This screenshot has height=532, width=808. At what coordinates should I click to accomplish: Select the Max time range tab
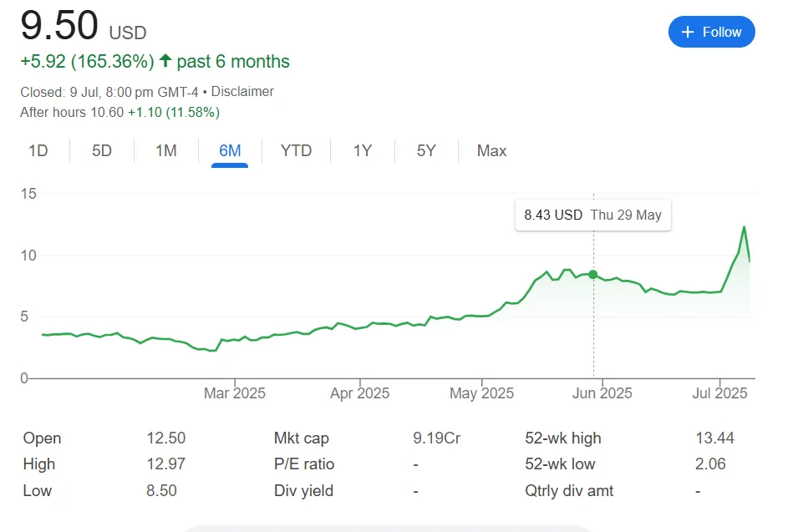(x=491, y=151)
